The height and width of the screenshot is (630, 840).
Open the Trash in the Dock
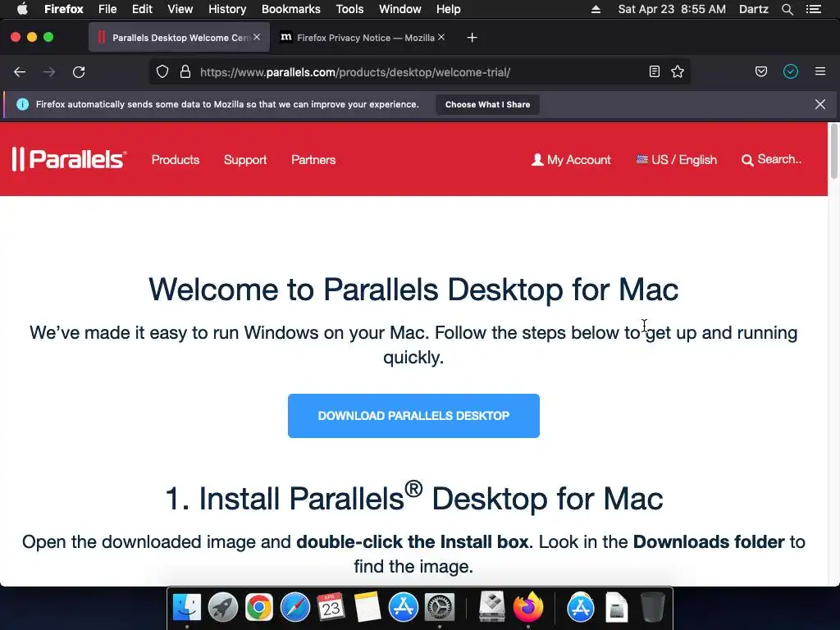(x=653, y=608)
